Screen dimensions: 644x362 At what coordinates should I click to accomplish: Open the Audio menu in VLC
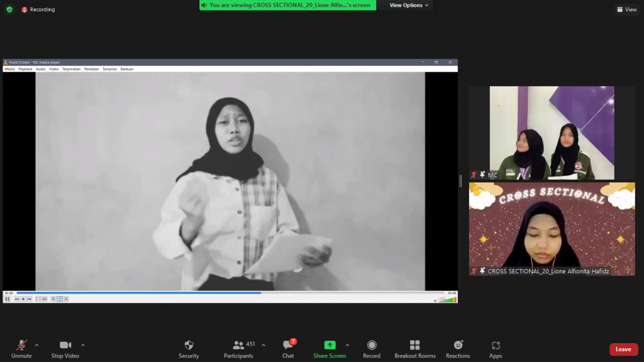40,69
